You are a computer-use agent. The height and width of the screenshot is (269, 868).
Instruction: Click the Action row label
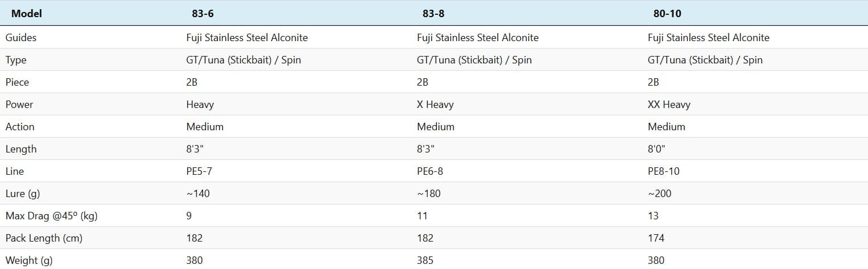[x=20, y=127]
